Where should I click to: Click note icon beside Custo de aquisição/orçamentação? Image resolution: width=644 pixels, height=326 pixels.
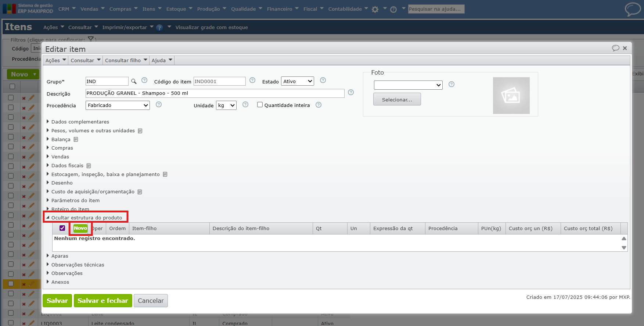140,192
